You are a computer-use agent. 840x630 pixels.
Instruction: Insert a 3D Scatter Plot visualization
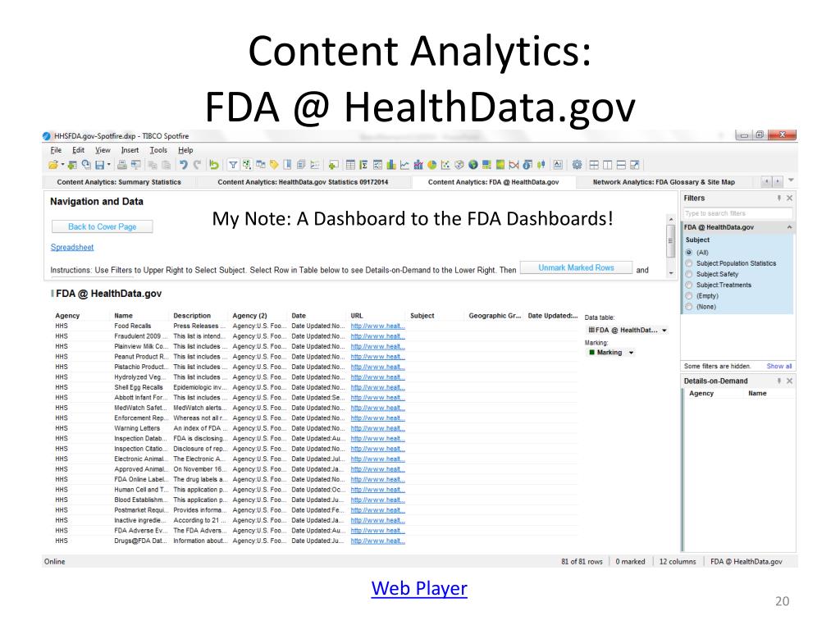pyautogui.click(x=459, y=165)
